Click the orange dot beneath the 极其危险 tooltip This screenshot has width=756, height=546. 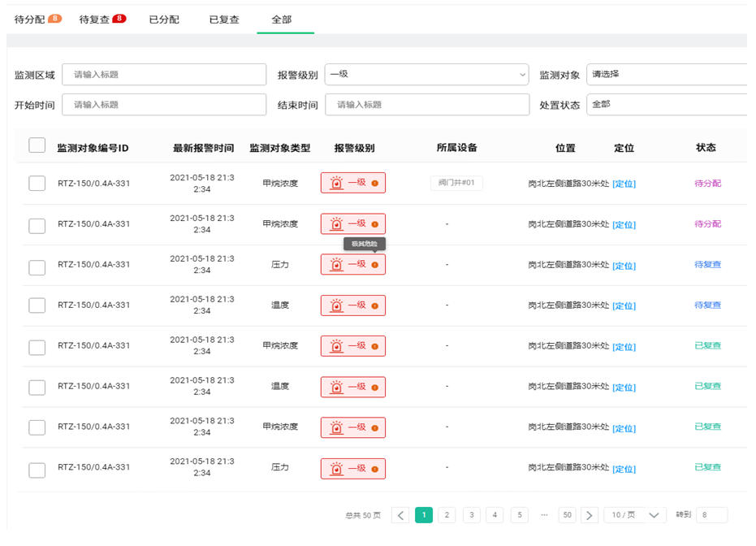[x=374, y=265]
